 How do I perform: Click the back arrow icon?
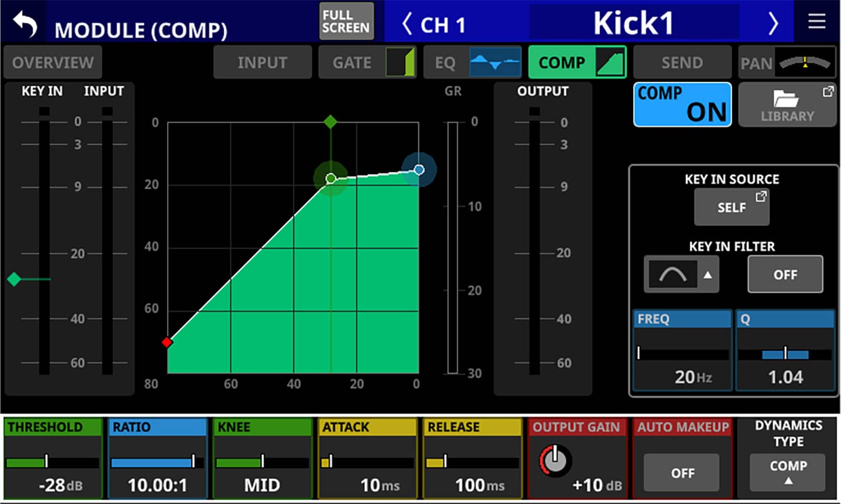click(25, 25)
